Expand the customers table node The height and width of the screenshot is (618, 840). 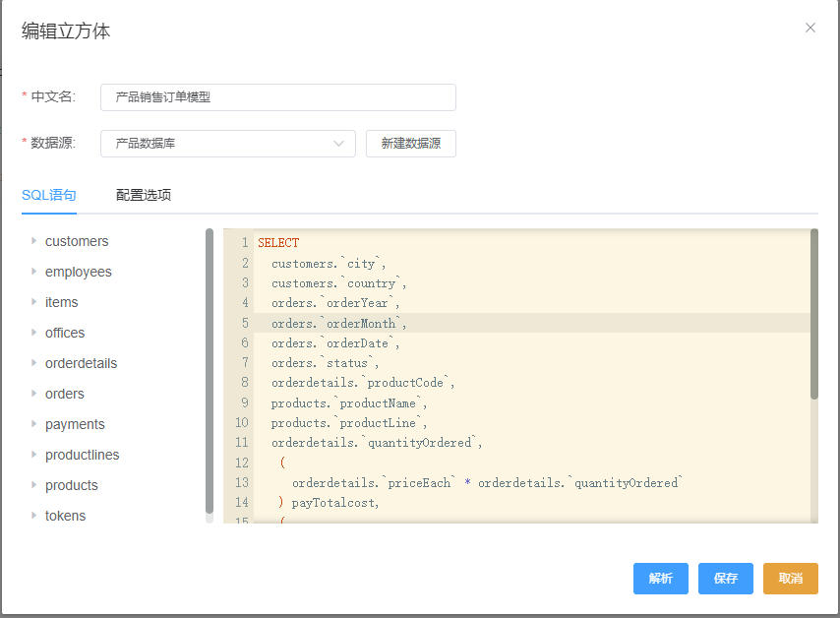click(x=33, y=241)
